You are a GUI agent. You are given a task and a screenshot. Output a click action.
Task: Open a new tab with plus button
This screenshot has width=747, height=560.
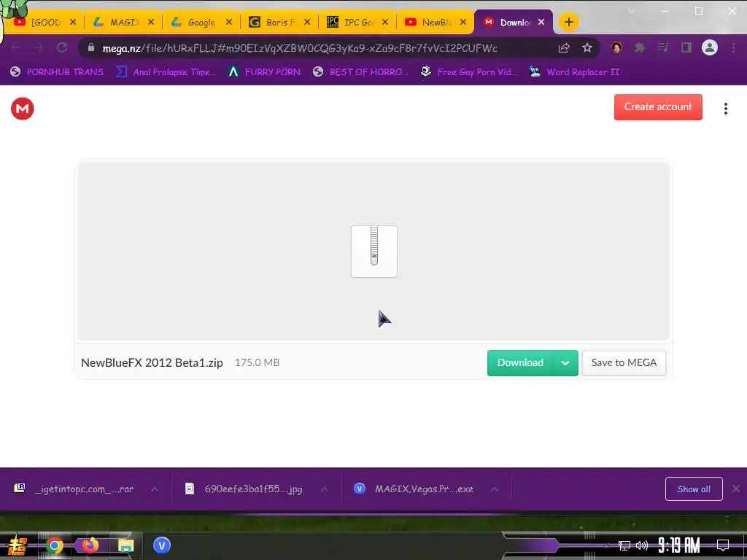pos(568,22)
